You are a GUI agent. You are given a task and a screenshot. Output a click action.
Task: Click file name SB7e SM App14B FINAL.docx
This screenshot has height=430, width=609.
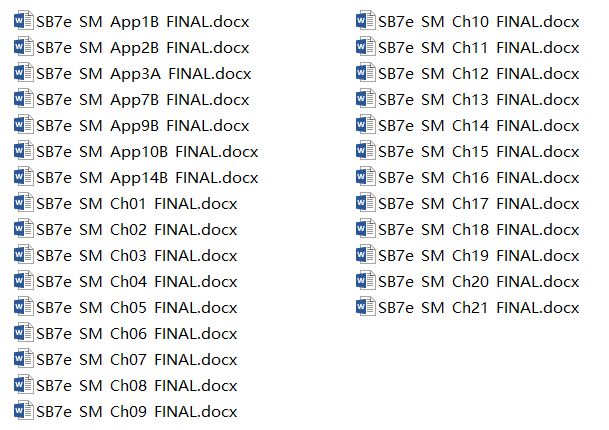[x=147, y=178]
